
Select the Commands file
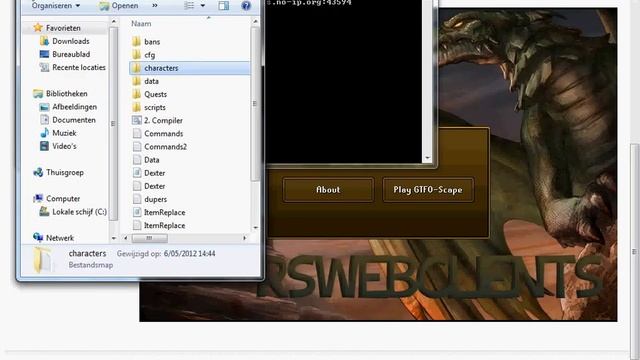coord(163,133)
